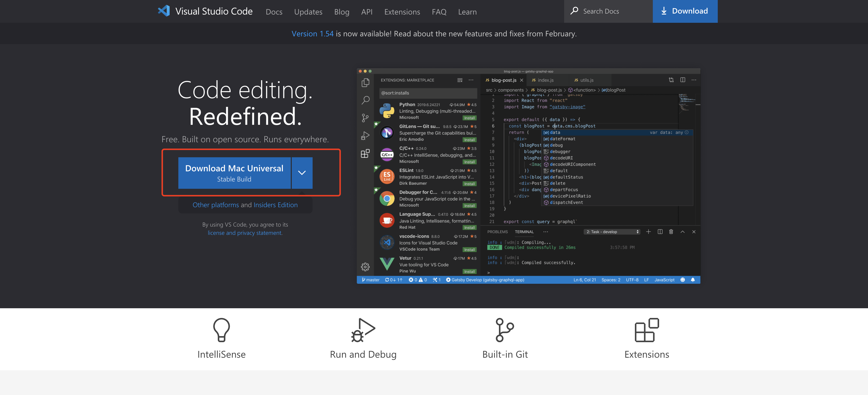Click the blue Download button in the header
This screenshot has height=395, width=868.
pyautogui.click(x=685, y=11)
